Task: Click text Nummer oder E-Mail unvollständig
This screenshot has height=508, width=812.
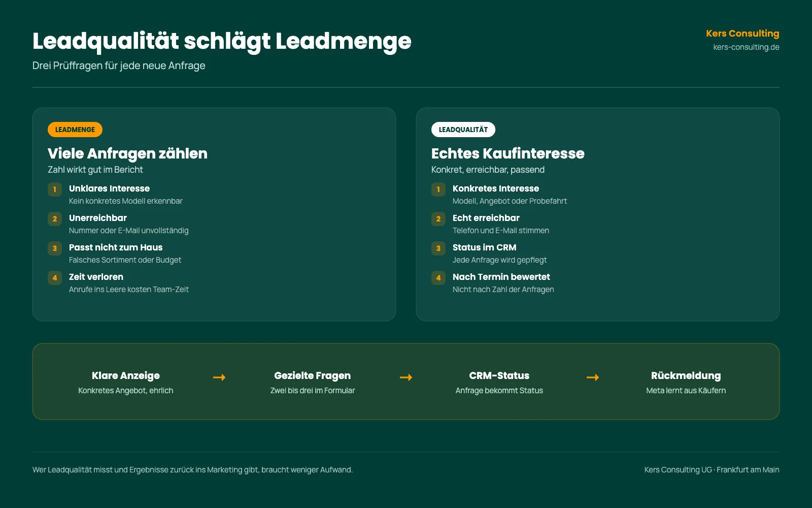Action: 129,231
